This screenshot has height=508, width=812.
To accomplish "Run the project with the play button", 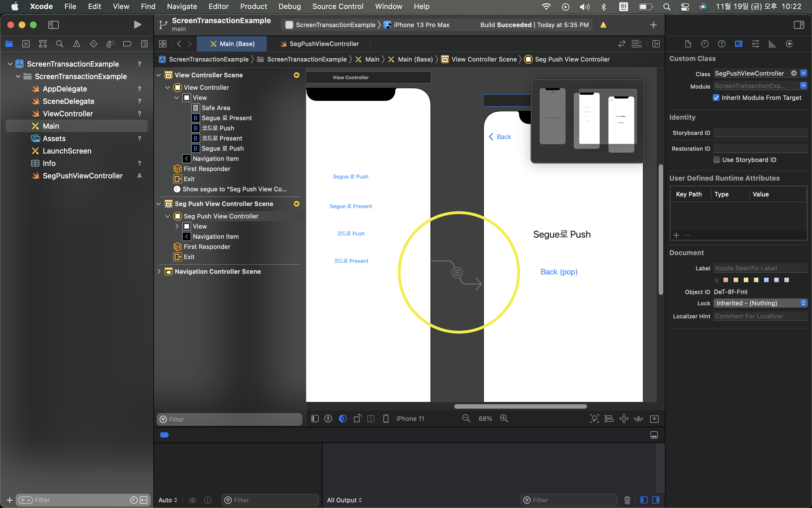I will coord(137,25).
